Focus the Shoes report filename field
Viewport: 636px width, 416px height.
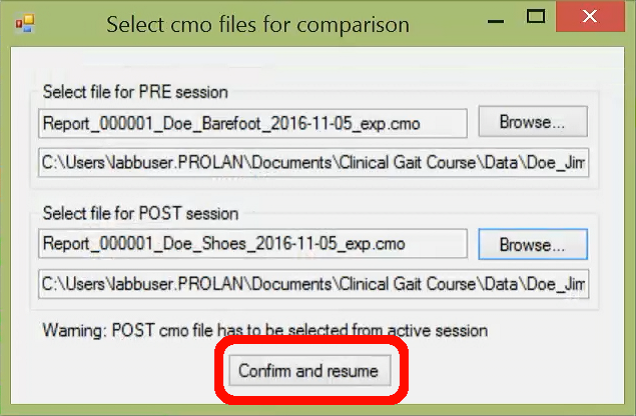[253, 244]
